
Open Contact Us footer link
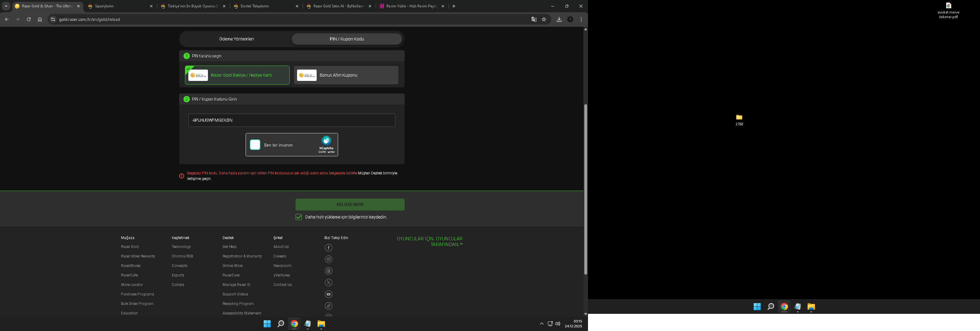282,285
